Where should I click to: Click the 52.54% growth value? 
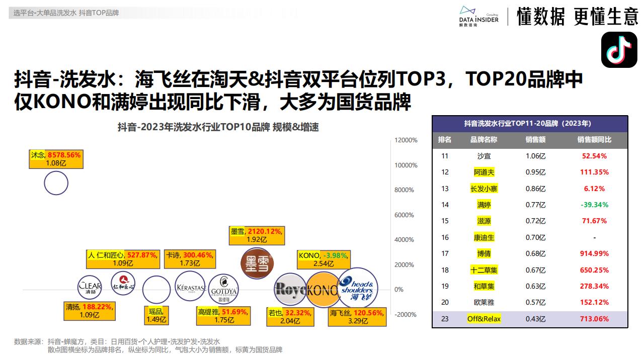tap(595, 156)
